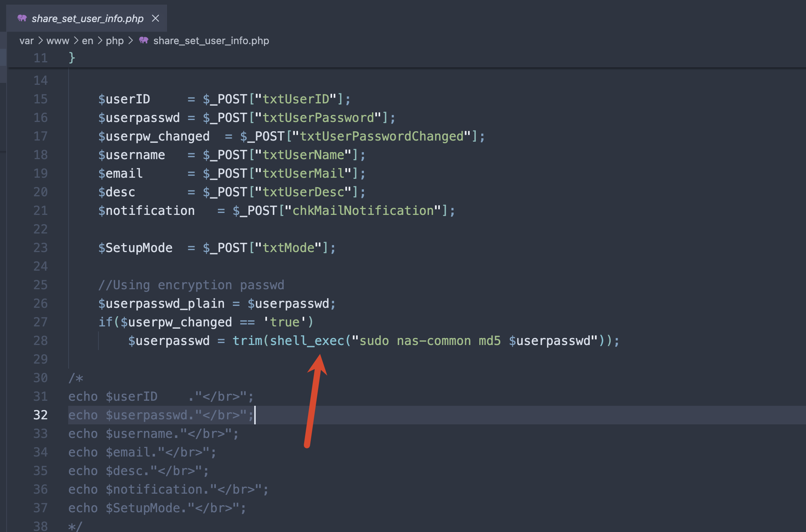Click the $userpasswd_plain variable on line 26
Image resolution: width=806 pixels, height=532 pixels.
(162, 304)
